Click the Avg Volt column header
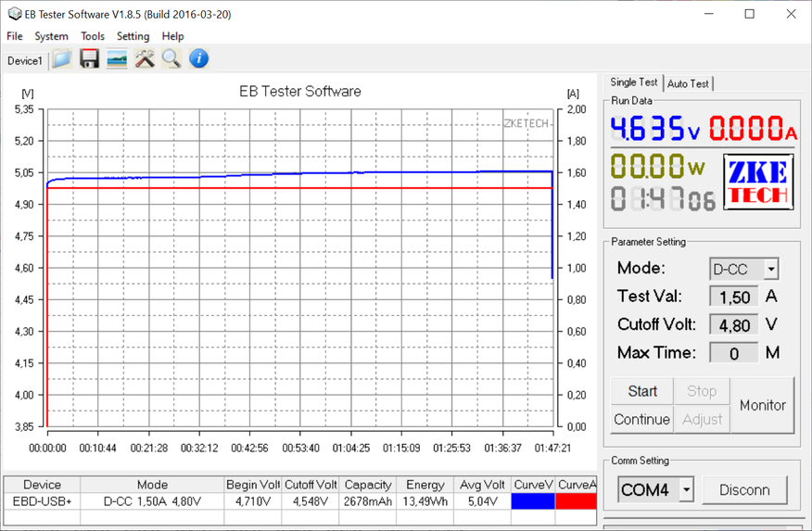 pyautogui.click(x=482, y=485)
